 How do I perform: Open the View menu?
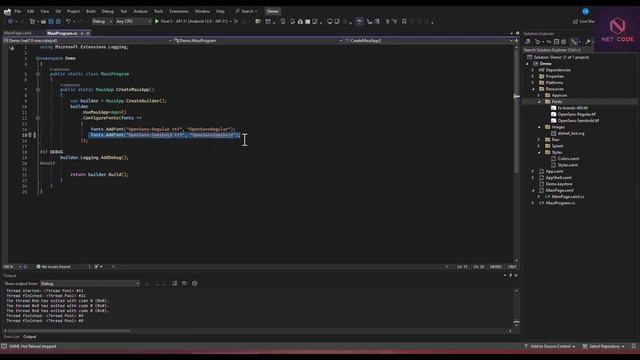pos(44,11)
